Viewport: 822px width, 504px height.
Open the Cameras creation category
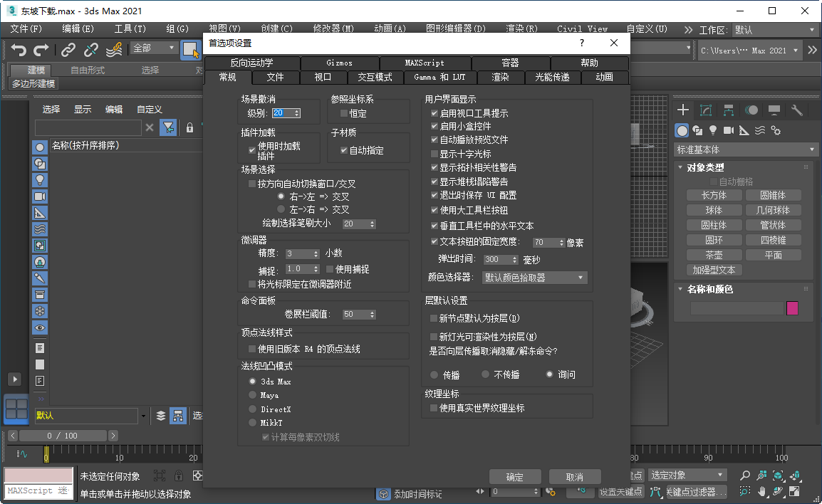tap(728, 130)
